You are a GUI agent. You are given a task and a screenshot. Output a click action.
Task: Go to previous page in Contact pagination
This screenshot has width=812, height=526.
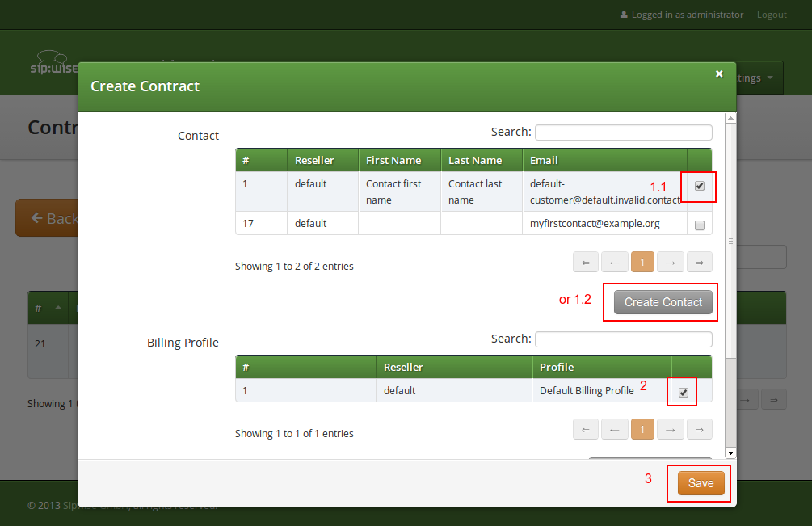614,261
